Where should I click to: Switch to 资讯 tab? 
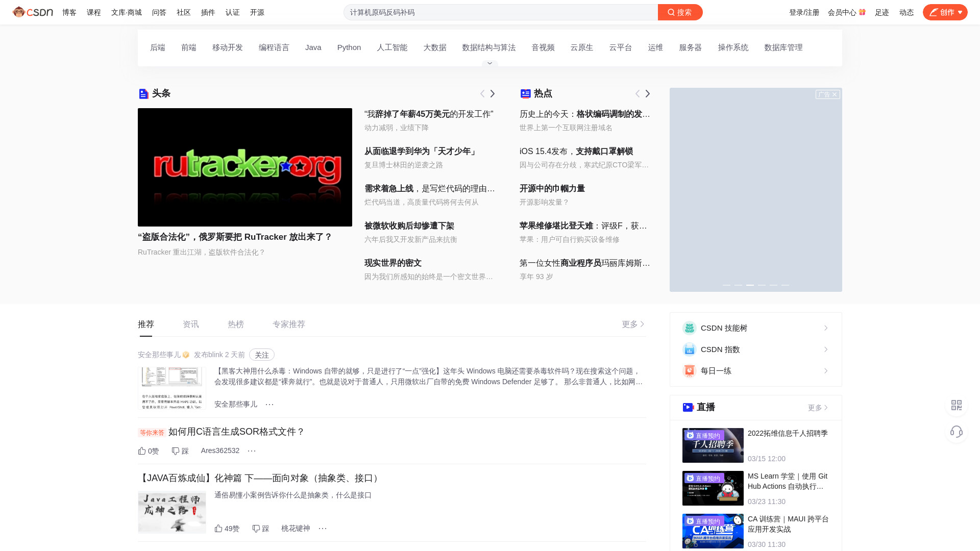pyautogui.click(x=191, y=324)
